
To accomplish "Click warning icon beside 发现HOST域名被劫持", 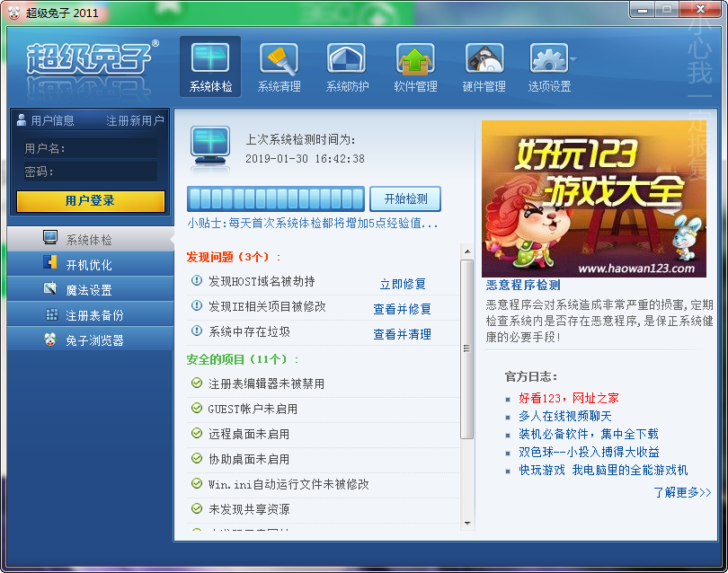I will [197, 281].
